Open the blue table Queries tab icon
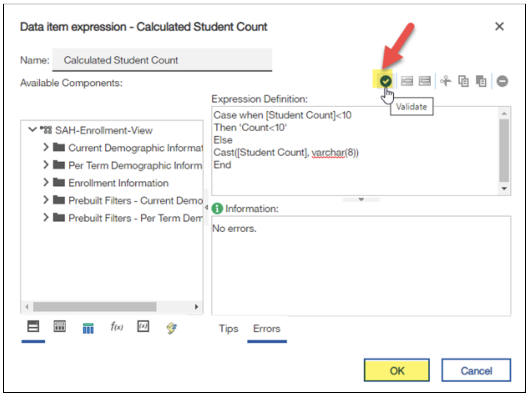 88,328
